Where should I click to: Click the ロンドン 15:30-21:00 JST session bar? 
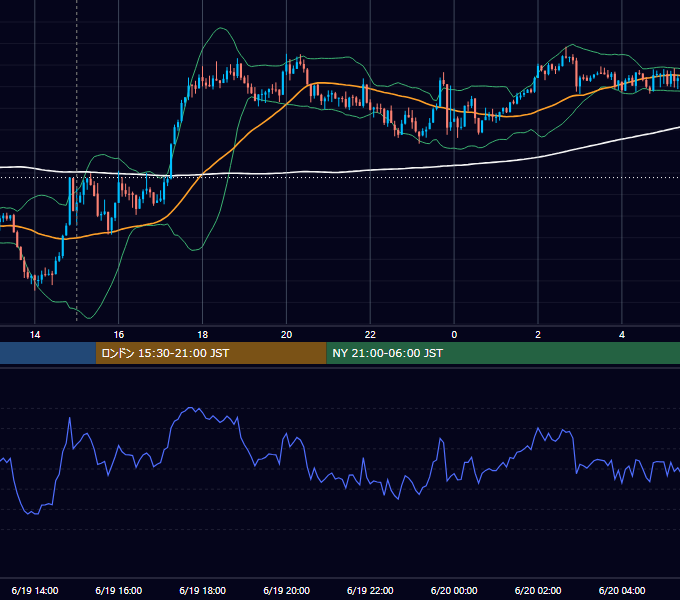click(211, 353)
